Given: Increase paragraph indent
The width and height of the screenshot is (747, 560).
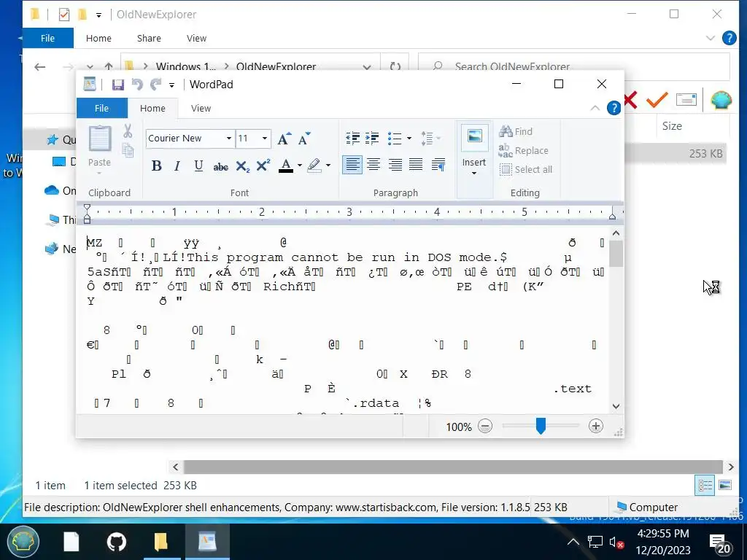Looking at the screenshot, I should 372,139.
